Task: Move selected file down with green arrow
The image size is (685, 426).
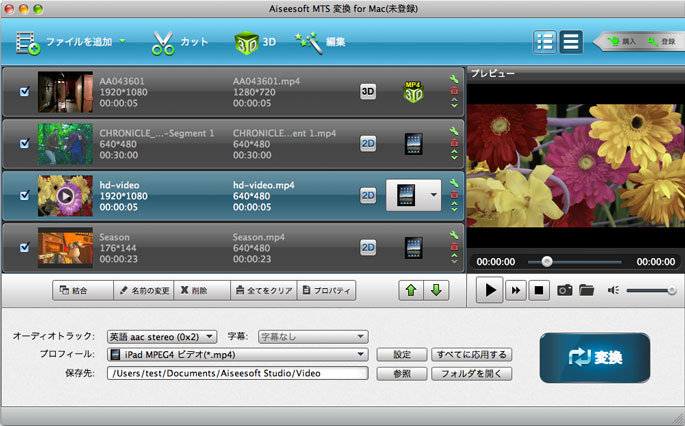Action: pos(435,291)
